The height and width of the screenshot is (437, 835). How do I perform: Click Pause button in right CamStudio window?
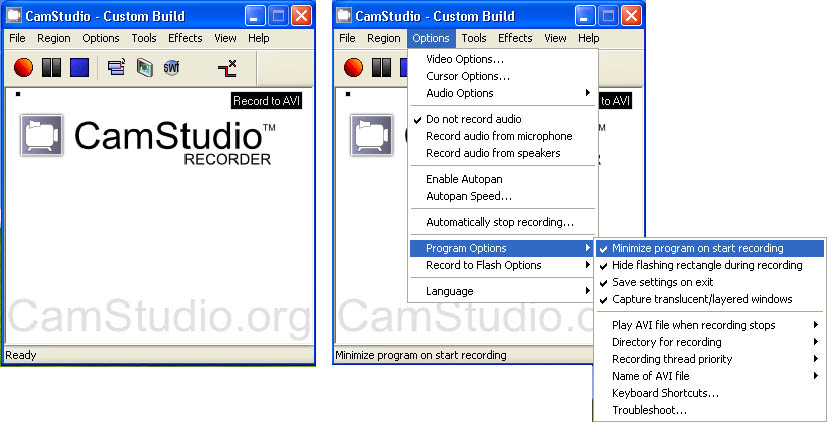381,68
